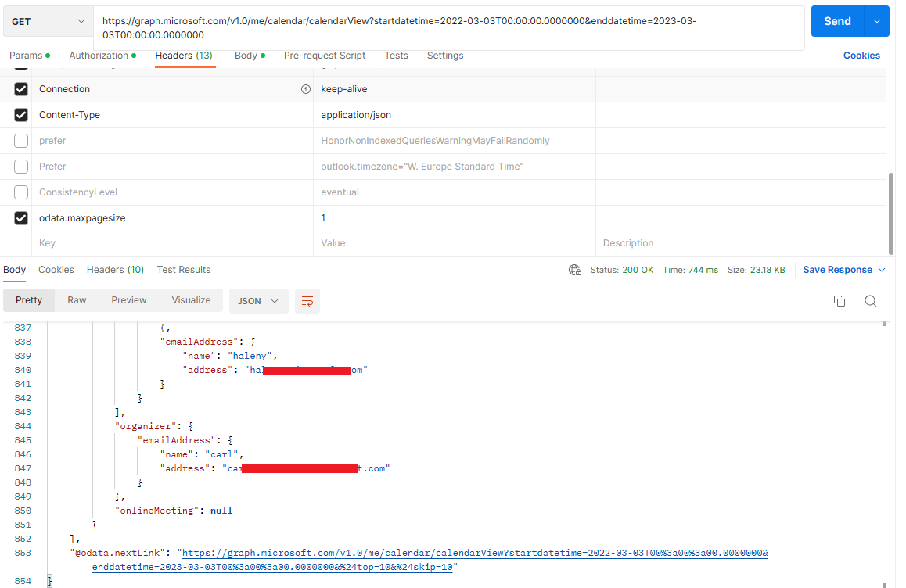906x588 pixels.
Task: Open the request Body tab
Action: (x=250, y=56)
